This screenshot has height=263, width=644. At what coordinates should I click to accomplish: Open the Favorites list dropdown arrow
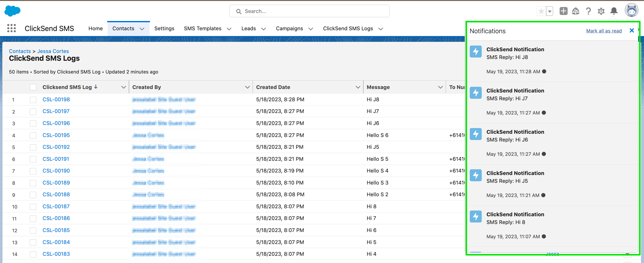(550, 11)
